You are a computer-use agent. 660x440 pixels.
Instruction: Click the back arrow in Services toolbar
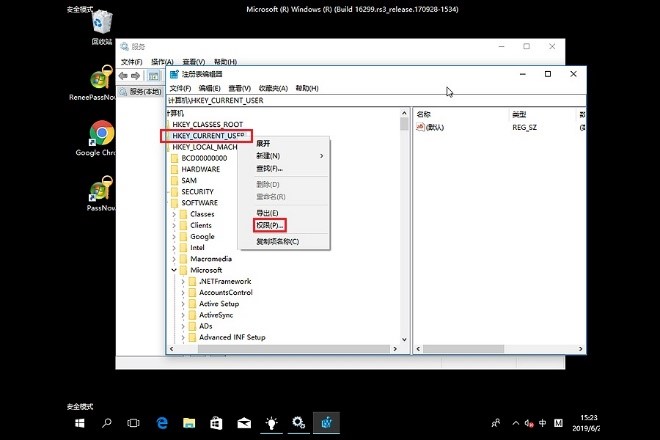click(123, 76)
